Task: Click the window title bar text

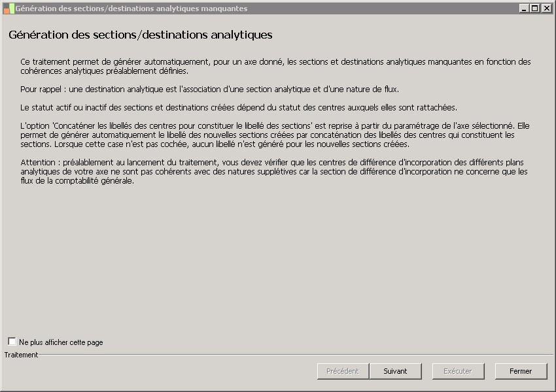Action: point(131,8)
